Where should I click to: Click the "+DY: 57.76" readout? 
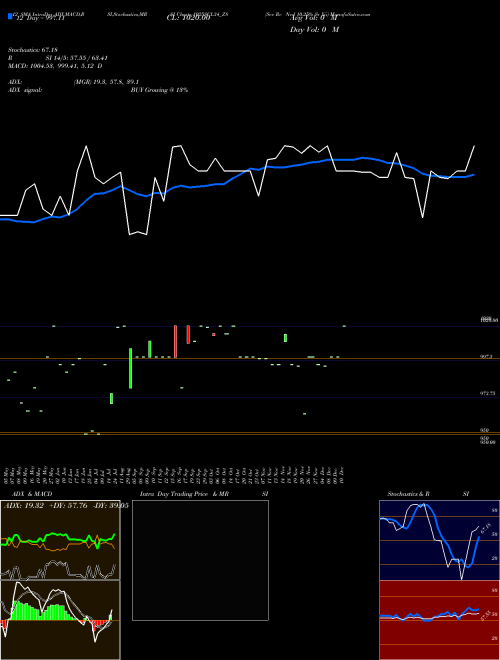pos(68,506)
